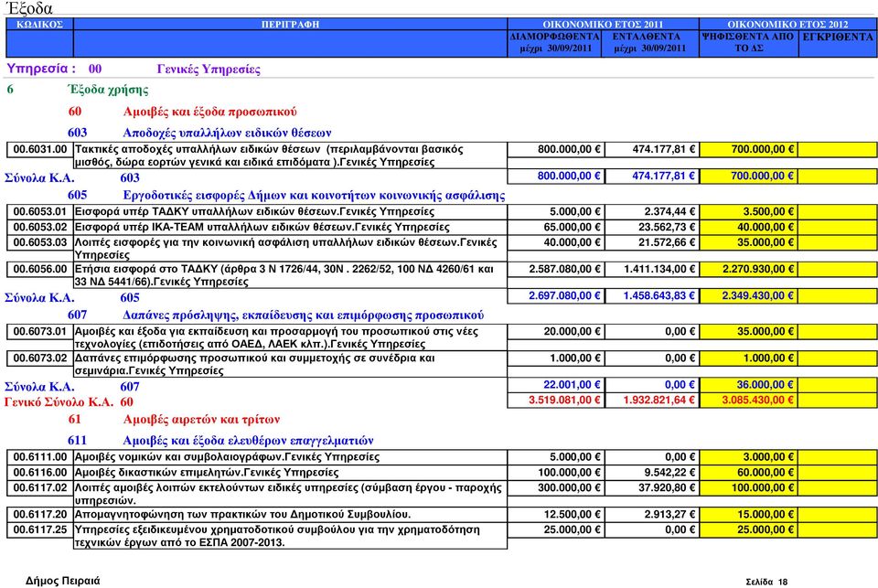878x588 pixels.
Task: Select the Έξοδα χρήσης heading
Action: click(108, 90)
